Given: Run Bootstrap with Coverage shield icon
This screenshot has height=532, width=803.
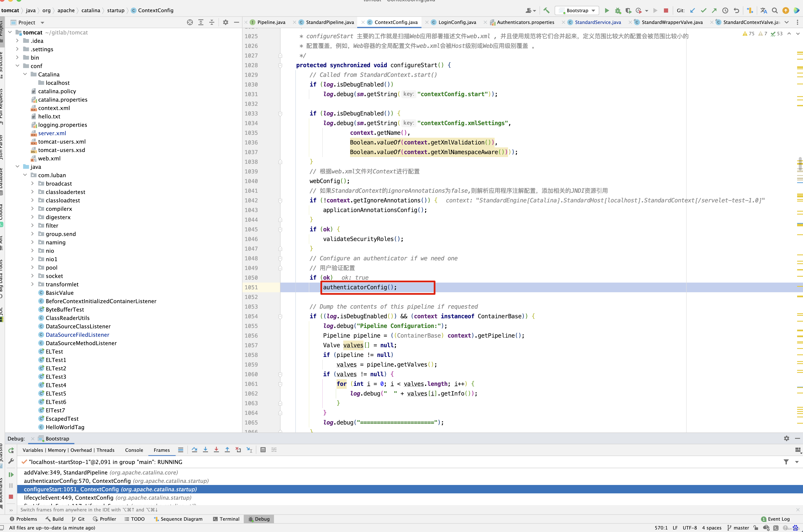Looking at the screenshot, I should click(628, 10).
